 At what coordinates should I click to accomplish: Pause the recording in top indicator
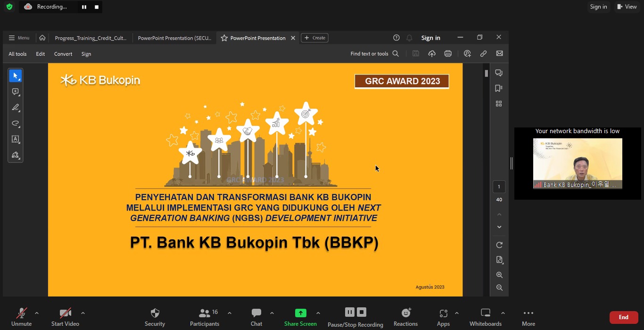point(84,7)
